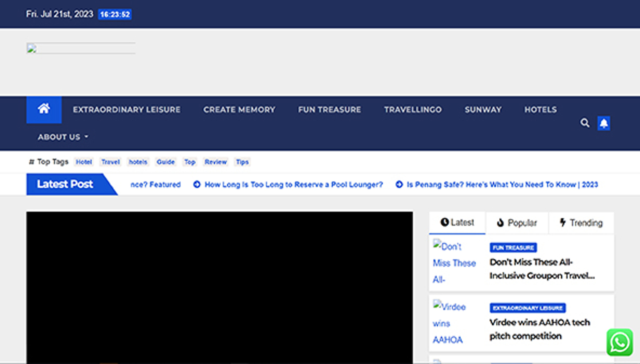Open Don't Miss These All-Inclusive Groupon article
This screenshot has height=364, width=640.
[542, 269]
